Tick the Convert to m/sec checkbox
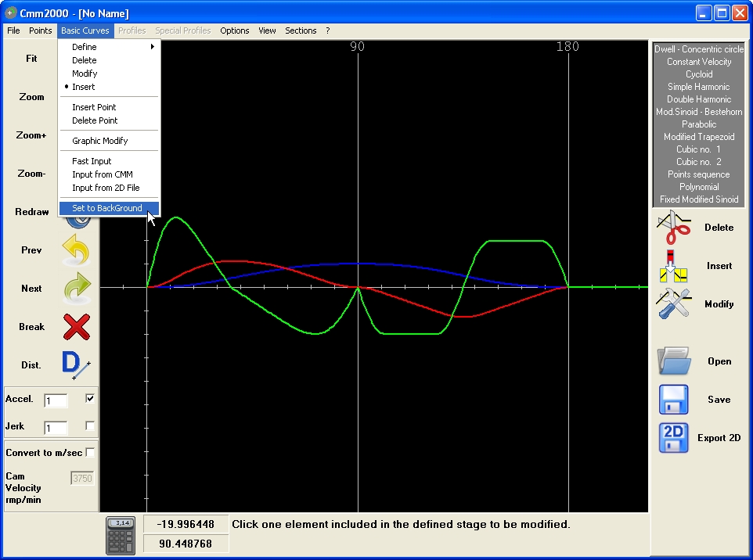753x560 pixels. click(x=90, y=453)
